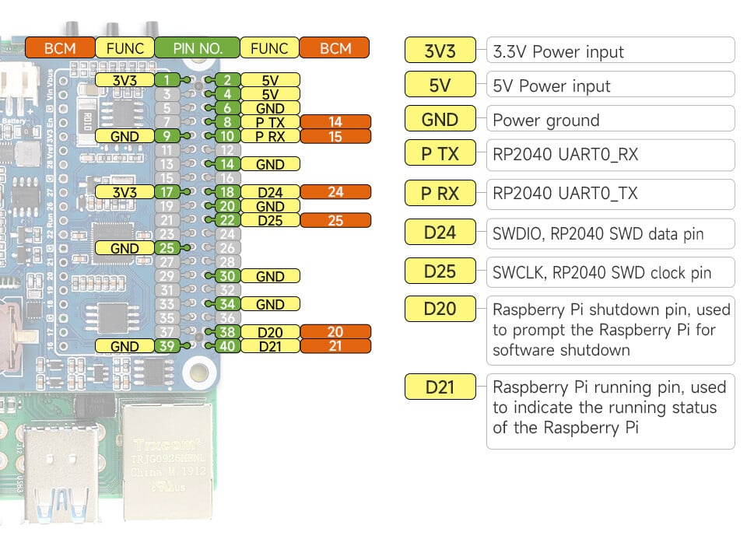
Task: Click the GND label beside pin 6
Action: pyautogui.click(x=270, y=108)
